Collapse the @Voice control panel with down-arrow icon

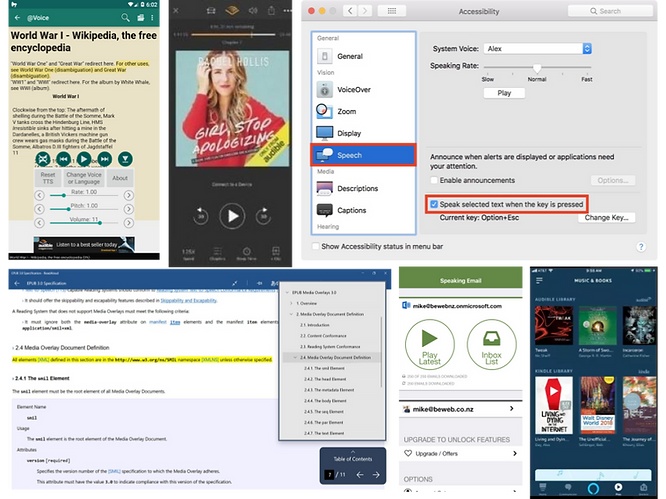point(125,159)
